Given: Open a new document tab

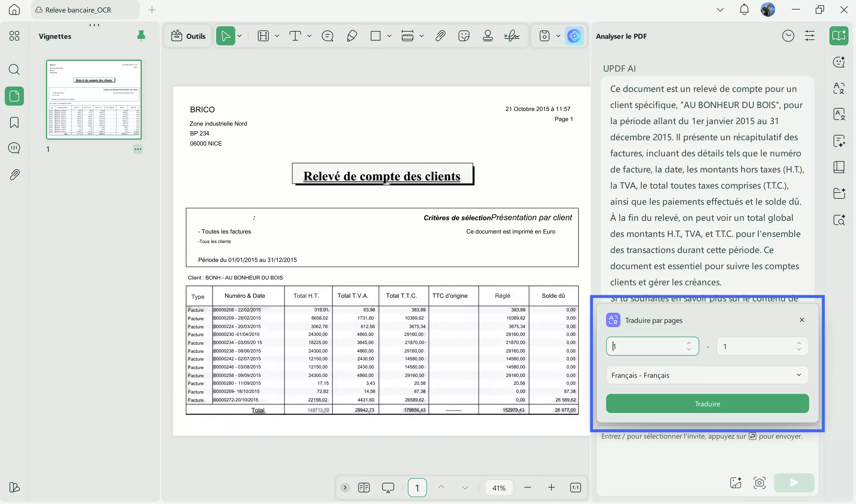Looking at the screenshot, I should [x=152, y=10].
